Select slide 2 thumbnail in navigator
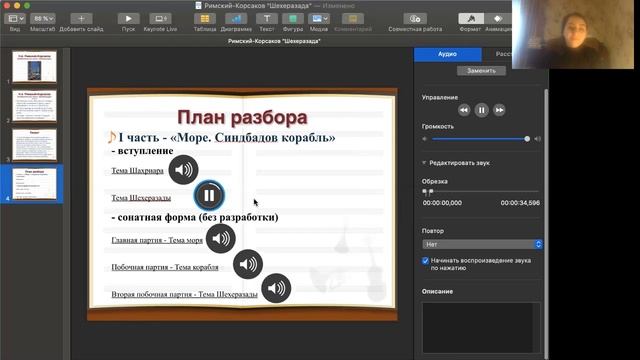The height and width of the screenshot is (360, 640). [34, 106]
